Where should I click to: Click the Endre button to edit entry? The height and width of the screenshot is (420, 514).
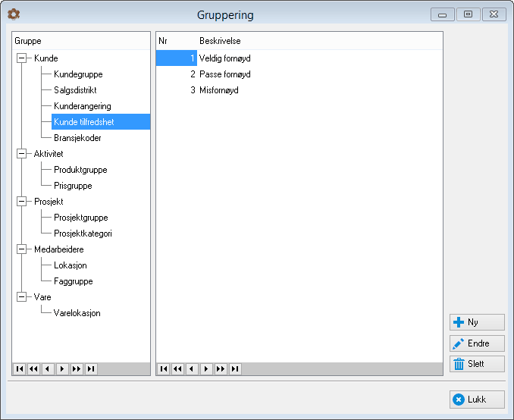tap(477, 343)
